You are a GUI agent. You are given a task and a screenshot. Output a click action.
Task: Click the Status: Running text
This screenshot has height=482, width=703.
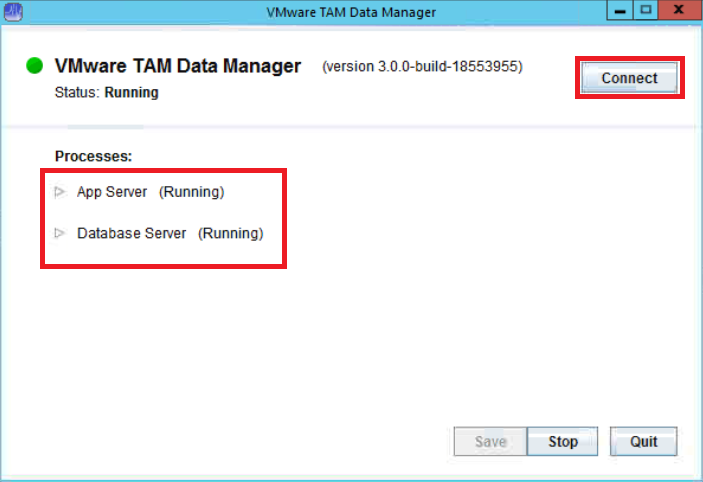pyautogui.click(x=106, y=93)
